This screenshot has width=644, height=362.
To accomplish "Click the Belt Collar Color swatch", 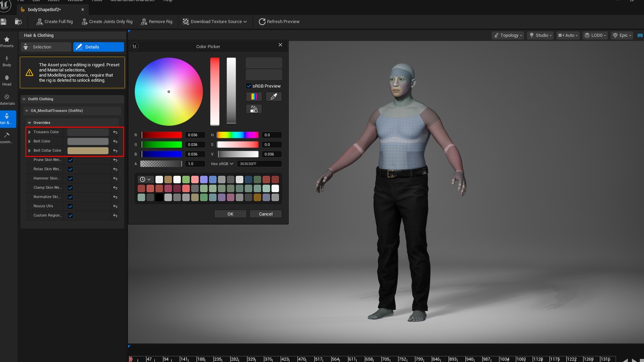I will tap(88, 150).
